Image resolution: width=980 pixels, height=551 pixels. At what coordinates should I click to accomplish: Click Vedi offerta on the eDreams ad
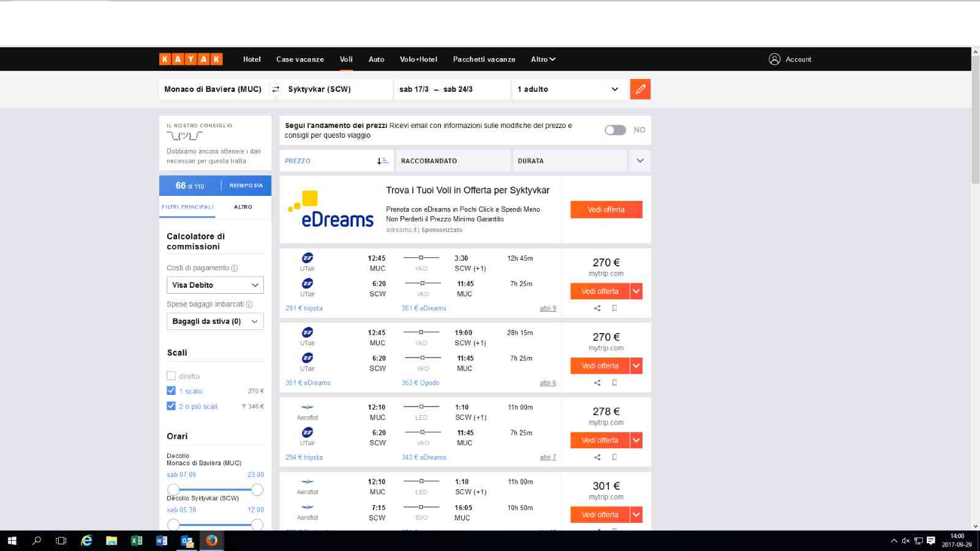[x=606, y=209]
